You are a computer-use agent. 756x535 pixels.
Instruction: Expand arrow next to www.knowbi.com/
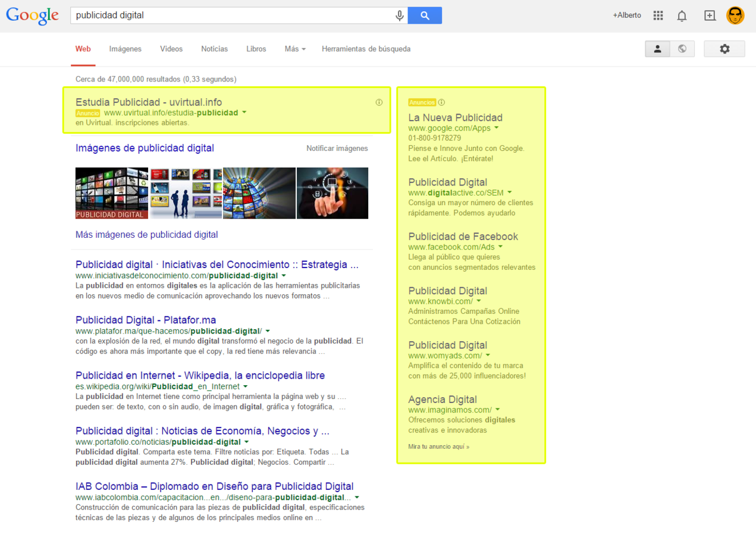[x=479, y=301]
